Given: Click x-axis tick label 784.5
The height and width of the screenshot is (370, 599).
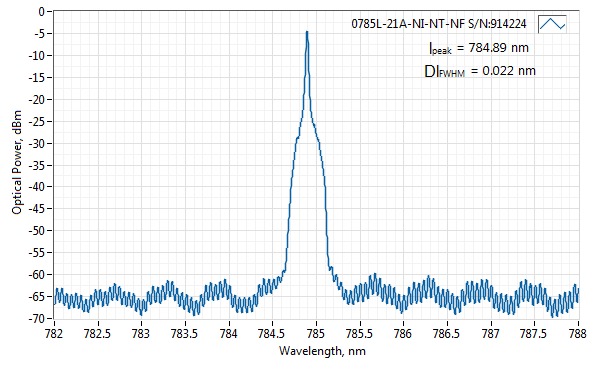Looking at the screenshot, I should coord(272,334).
